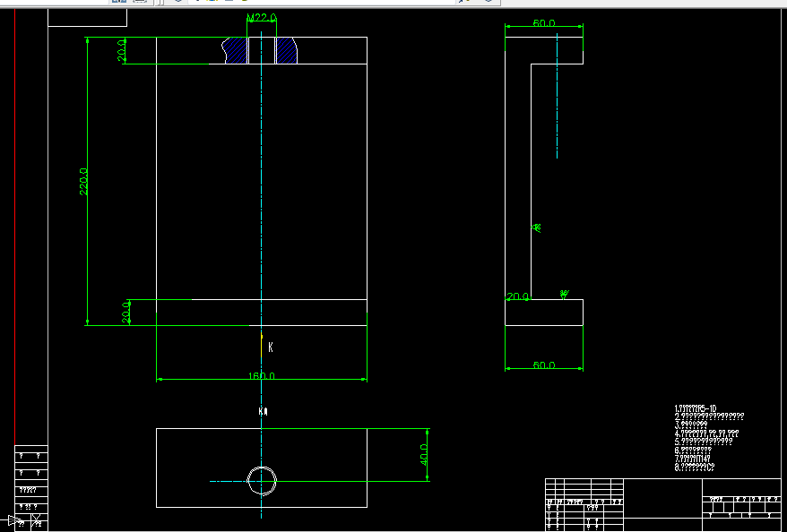Select the 160.0 width dimension text
Viewport: 787px width, 532px height.
pos(262,375)
